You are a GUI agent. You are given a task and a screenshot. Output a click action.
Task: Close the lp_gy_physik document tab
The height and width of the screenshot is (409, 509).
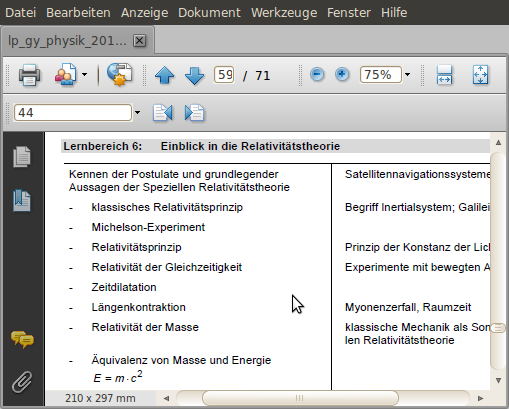[x=139, y=41]
